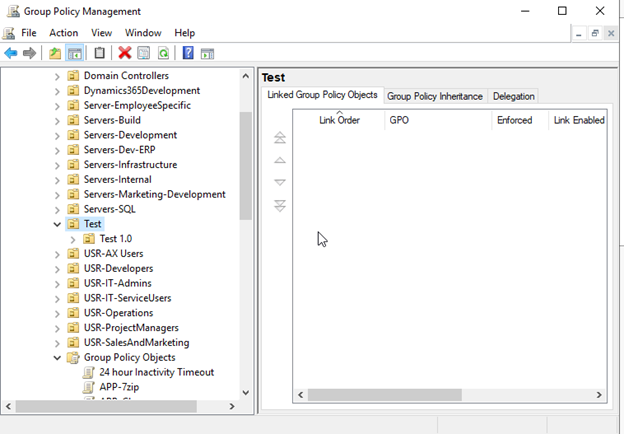
Task: Click the Test 1.0 OU folder icon
Action: pos(89,239)
